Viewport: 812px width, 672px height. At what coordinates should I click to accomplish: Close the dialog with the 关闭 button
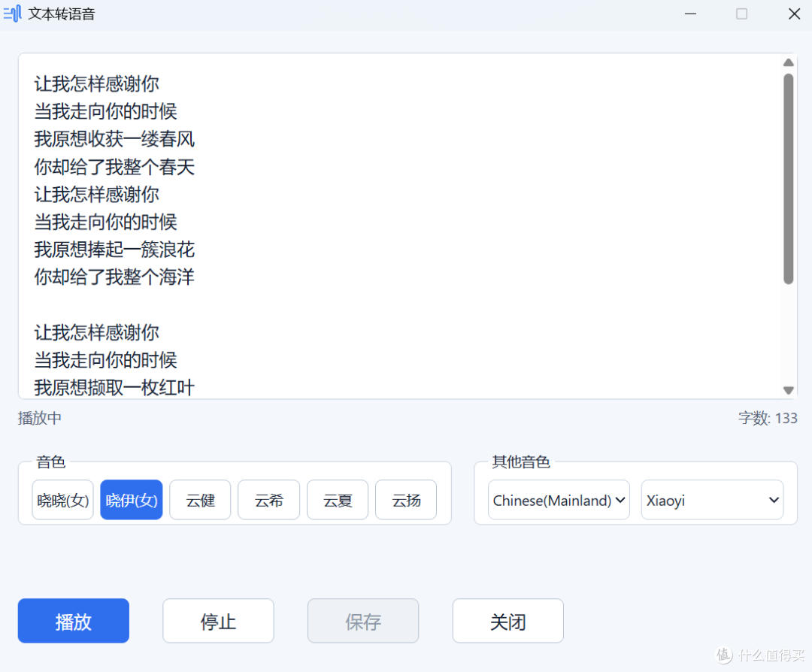pos(508,621)
